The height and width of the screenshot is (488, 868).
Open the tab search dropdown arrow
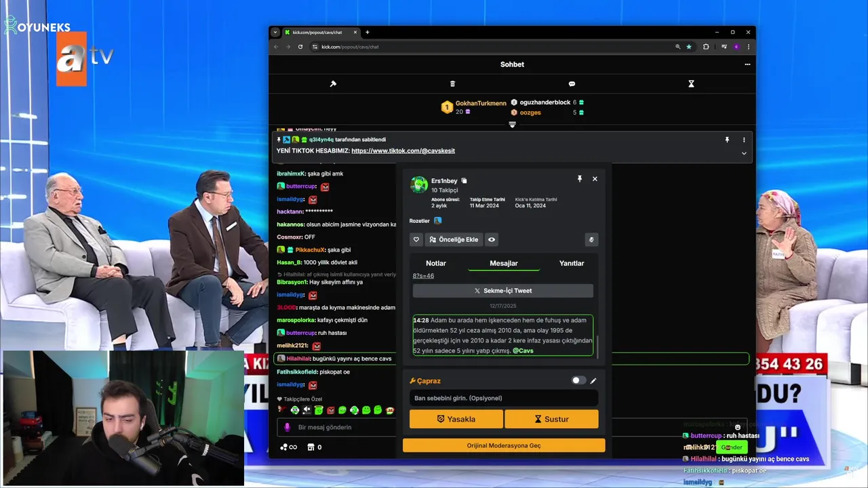pyautogui.click(x=275, y=33)
